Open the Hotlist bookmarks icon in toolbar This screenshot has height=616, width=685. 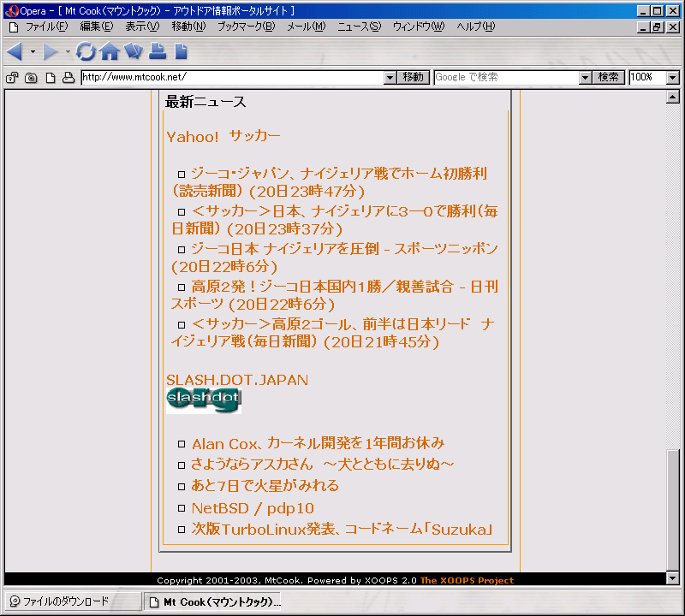coord(134,51)
